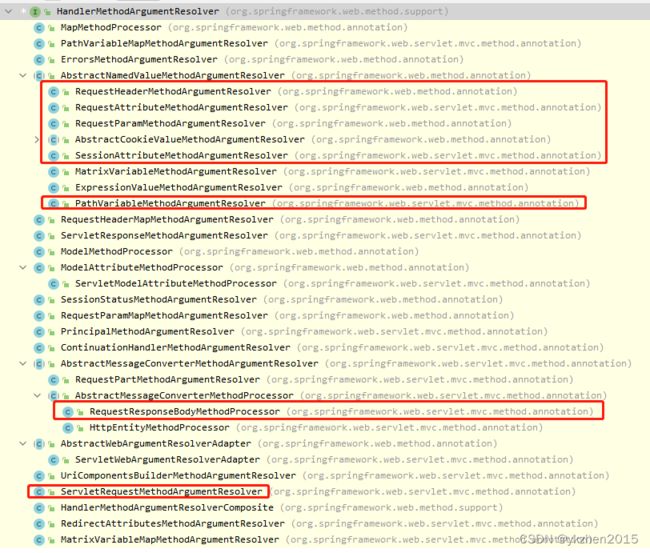Click the class icon beside ModelMethodProcessor

(39, 252)
